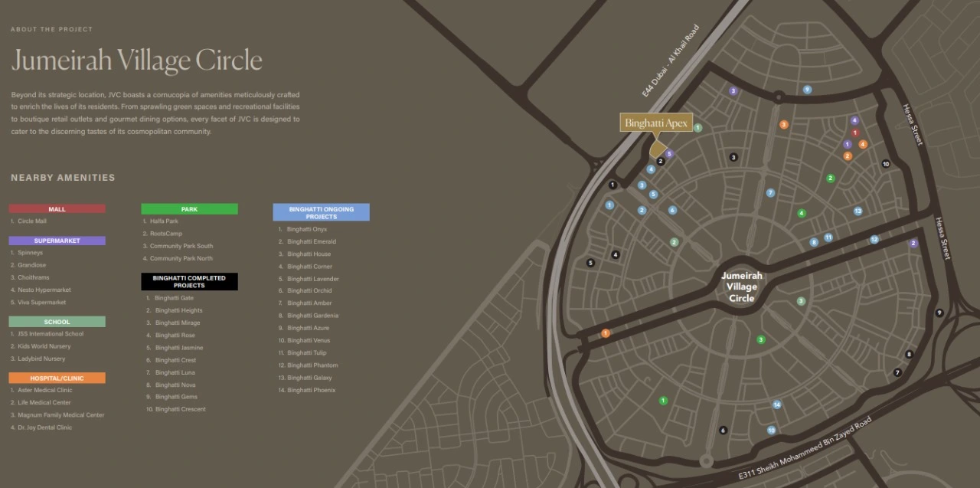Click black Completed Projects marker 5
Screen dimensions: 980x488
tap(590, 263)
